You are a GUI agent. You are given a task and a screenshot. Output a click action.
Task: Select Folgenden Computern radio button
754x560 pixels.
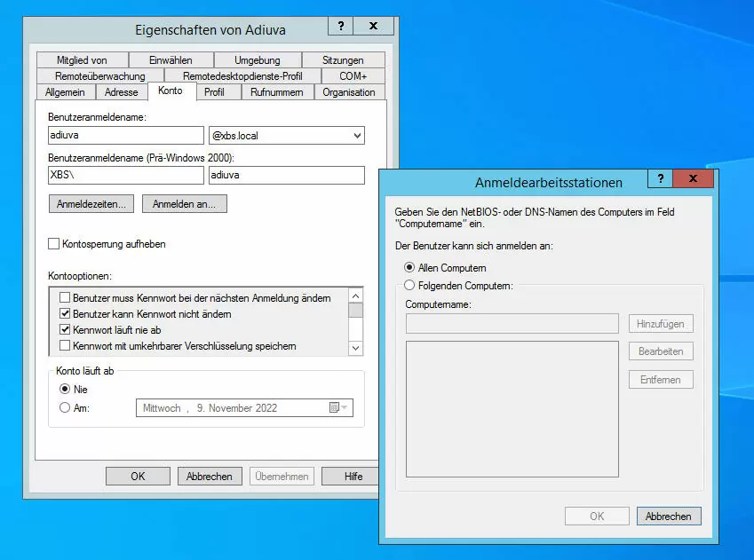409,286
